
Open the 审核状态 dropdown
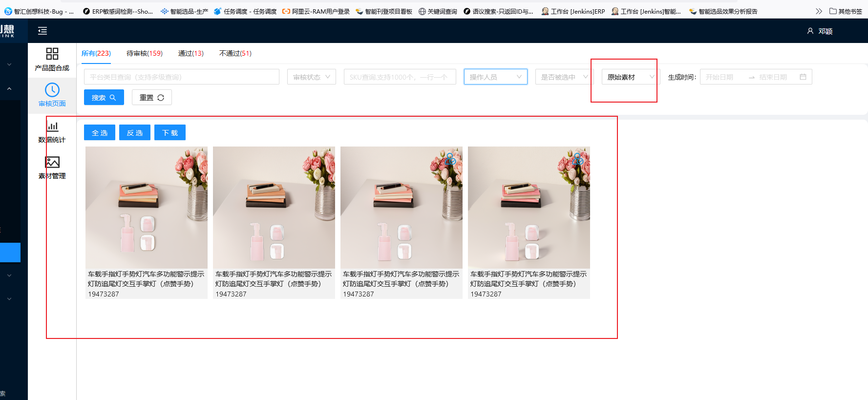pyautogui.click(x=312, y=77)
